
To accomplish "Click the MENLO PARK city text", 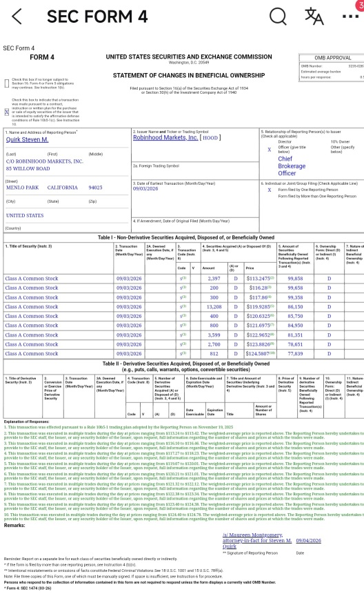I will pyautogui.click(x=22, y=188).
